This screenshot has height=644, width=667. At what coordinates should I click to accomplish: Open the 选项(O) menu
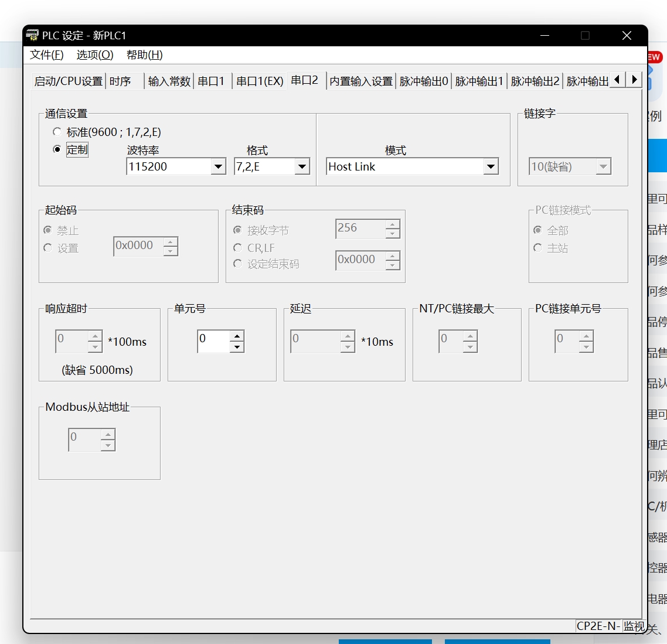tap(94, 55)
